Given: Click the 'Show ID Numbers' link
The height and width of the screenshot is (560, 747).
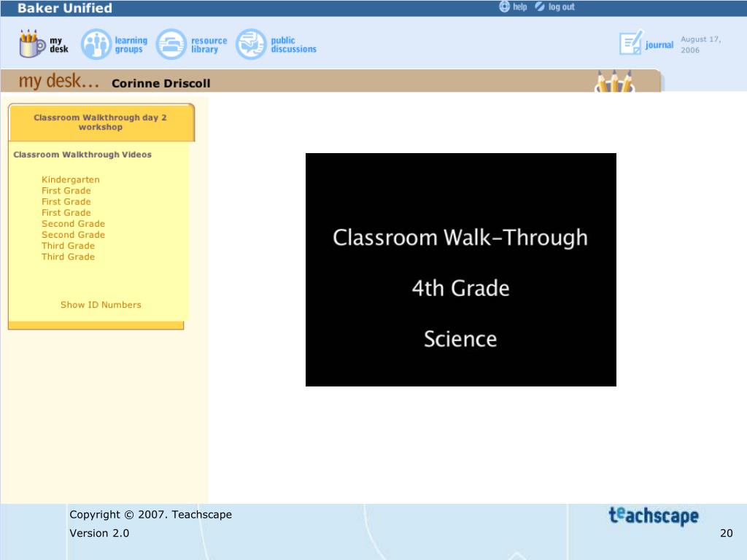Looking at the screenshot, I should (x=101, y=305).
